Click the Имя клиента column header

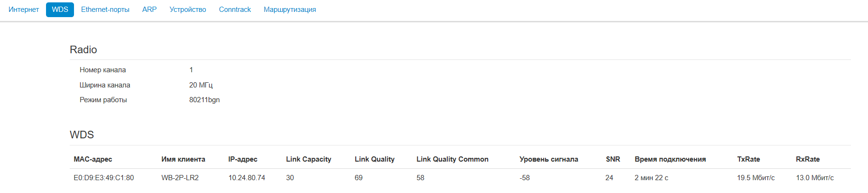pyautogui.click(x=183, y=159)
